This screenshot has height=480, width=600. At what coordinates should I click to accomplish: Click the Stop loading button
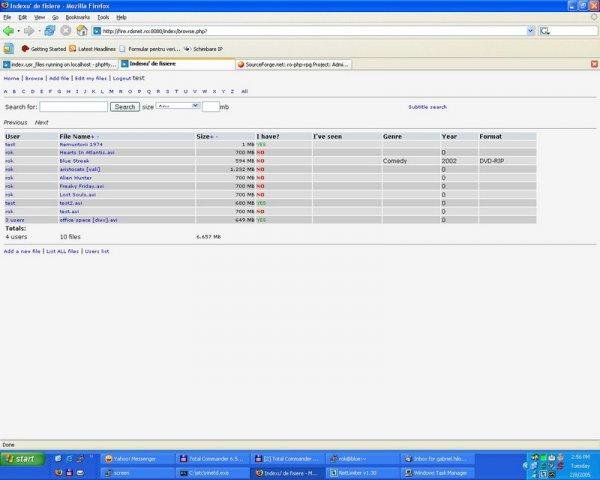[66, 31]
